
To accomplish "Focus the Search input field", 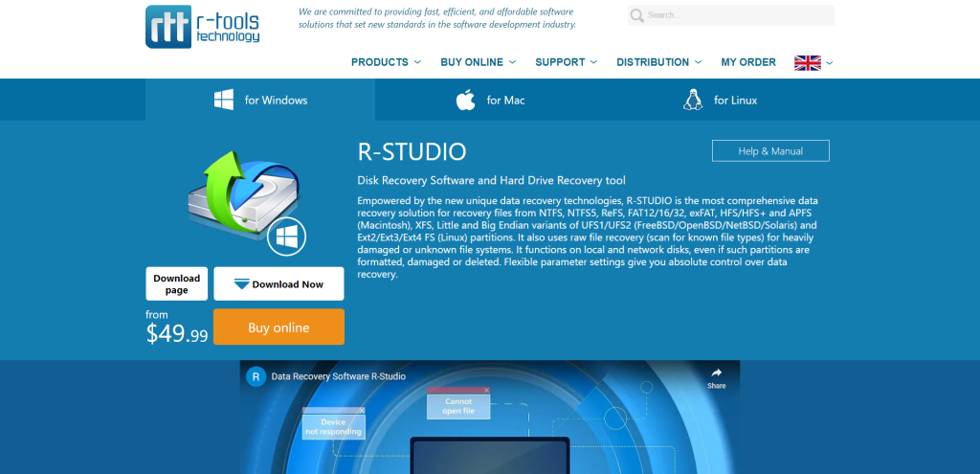I will (730, 15).
